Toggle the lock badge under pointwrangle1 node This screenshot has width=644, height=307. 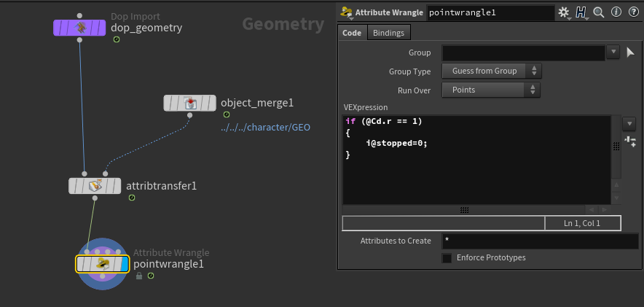(138, 276)
